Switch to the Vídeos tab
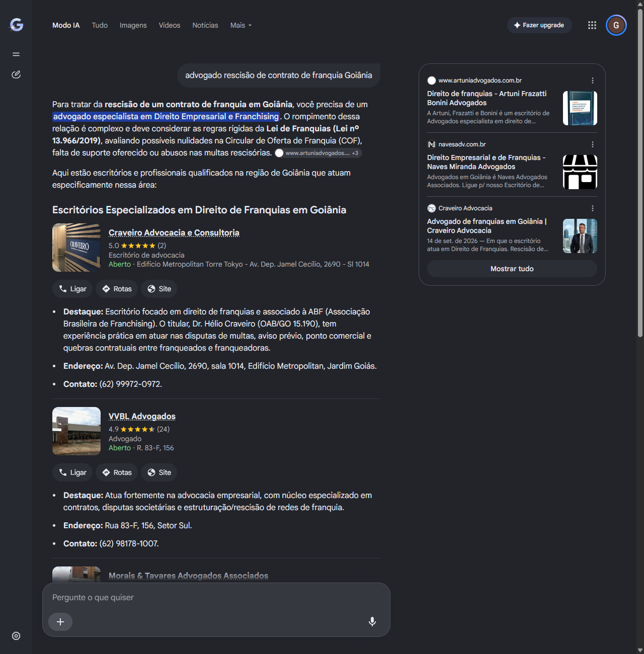This screenshot has width=644, height=654. pyautogui.click(x=170, y=25)
